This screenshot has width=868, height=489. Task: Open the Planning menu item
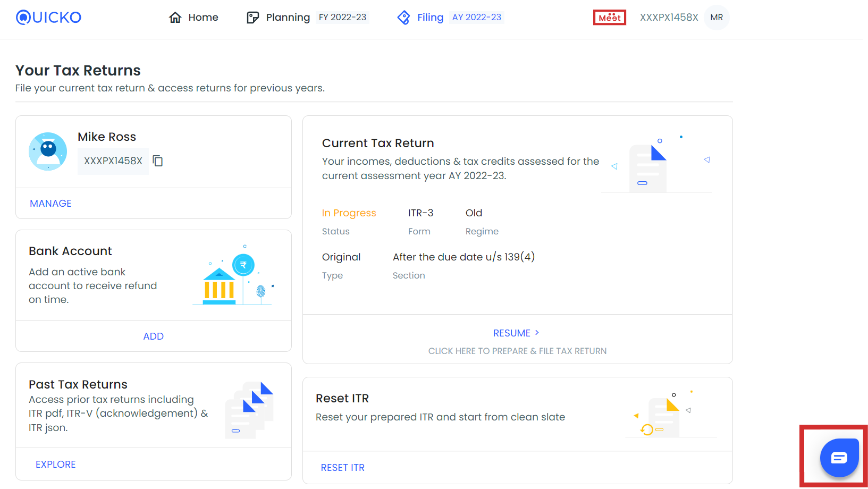coord(288,18)
